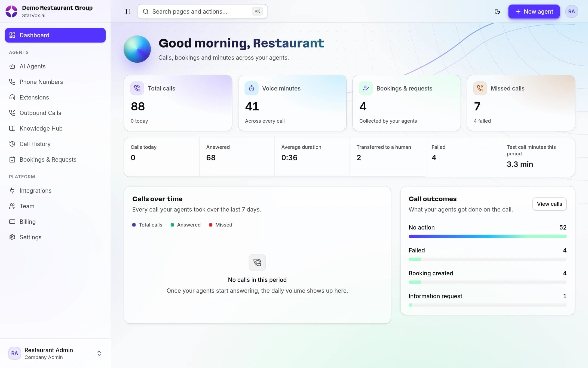This screenshot has width=588, height=368.
Task: Click the Voice minutes value 41
Action: point(252,106)
